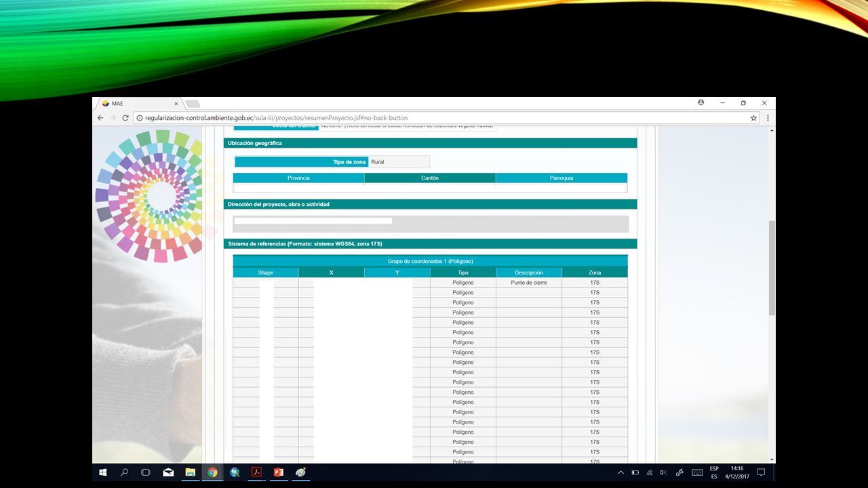The width and height of the screenshot is (868, 488).
Task: Open the touch keyboard icon
Action: click(697, 472)
